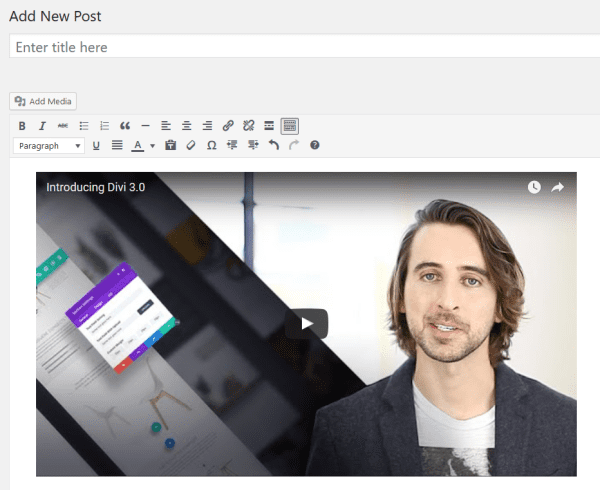Open the Paragraph format dropdown
The height and width of the screenshot is (490, 600).
(50, 146)
